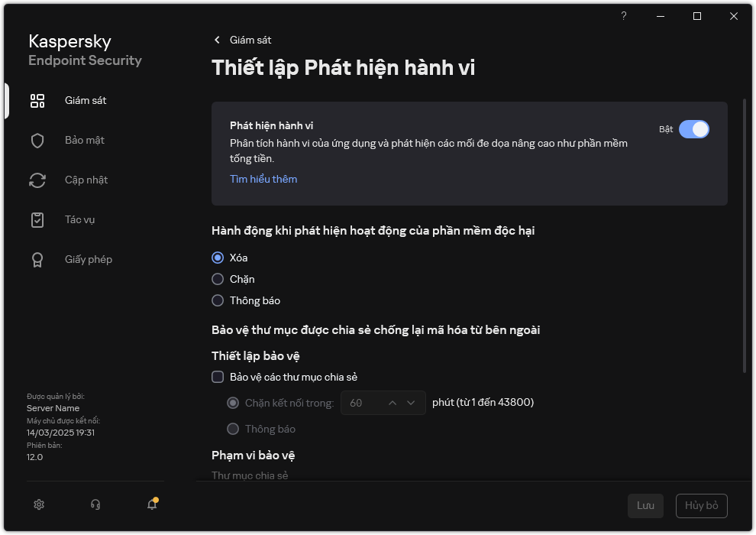This screenshot has width=756, height=535.
Task: Cancel changes with the Hủy bỏ button
Action: coord(701,505)
